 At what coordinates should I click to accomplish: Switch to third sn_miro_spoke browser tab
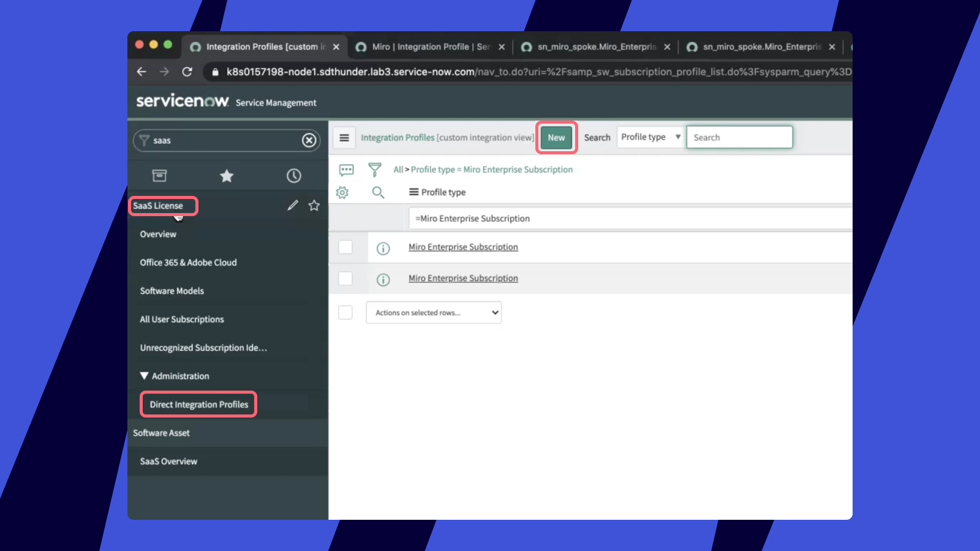tap(596, 47)
